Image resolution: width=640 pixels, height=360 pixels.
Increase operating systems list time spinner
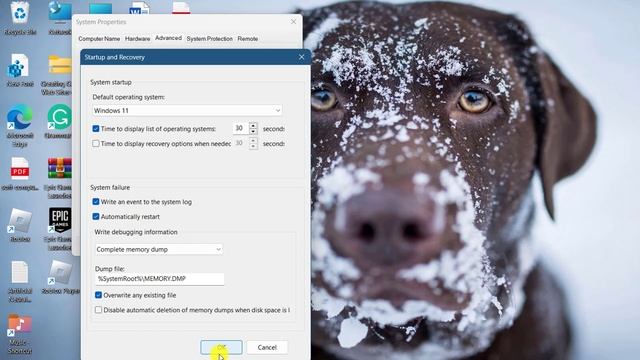tap(253, 125)
